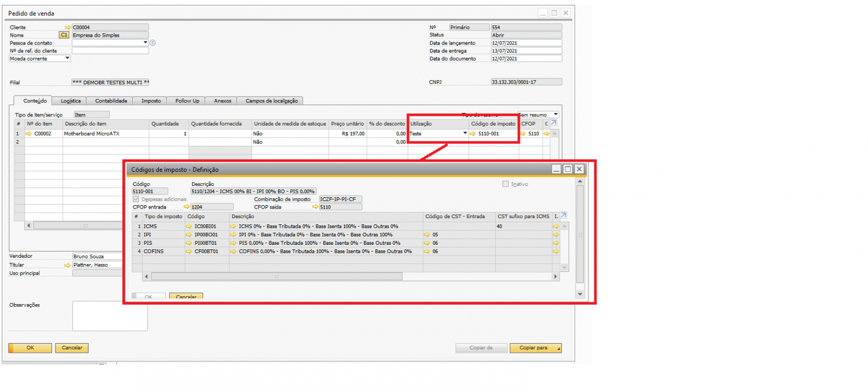Click the link arrow next to CFOP entrada 1204
868x390 pixels.
186,207
